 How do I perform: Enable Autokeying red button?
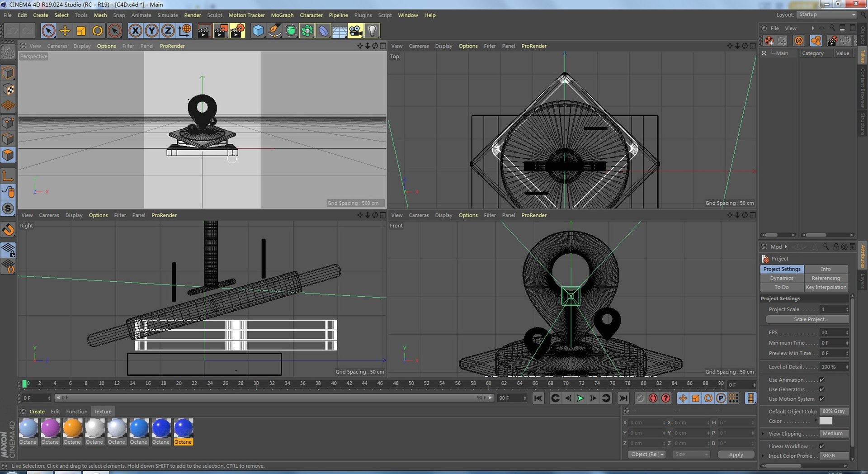tap(653, 398)
